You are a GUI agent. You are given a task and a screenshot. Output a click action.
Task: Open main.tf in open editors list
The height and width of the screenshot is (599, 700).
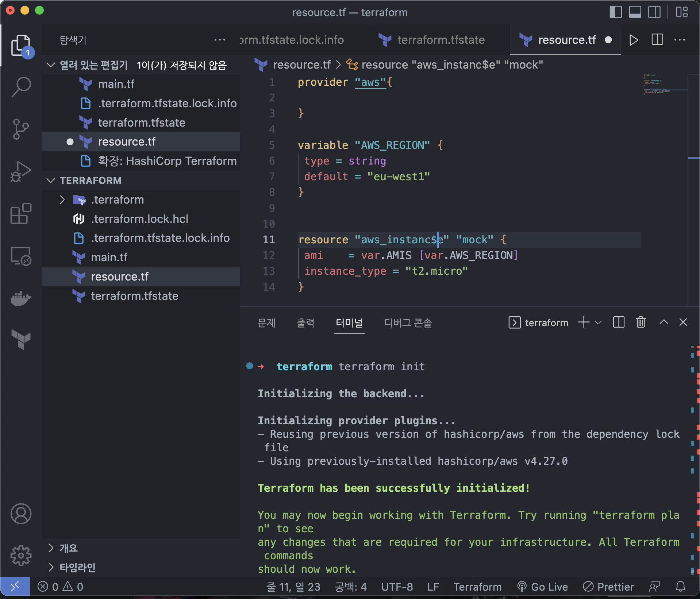pos(141,84)
